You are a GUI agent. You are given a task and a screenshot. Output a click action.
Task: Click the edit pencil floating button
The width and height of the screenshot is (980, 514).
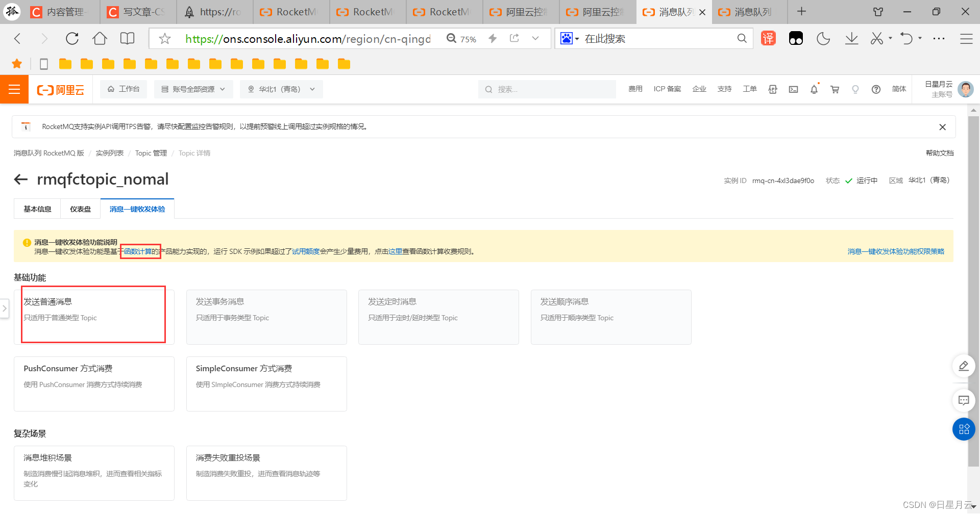(x=964, y=366)
